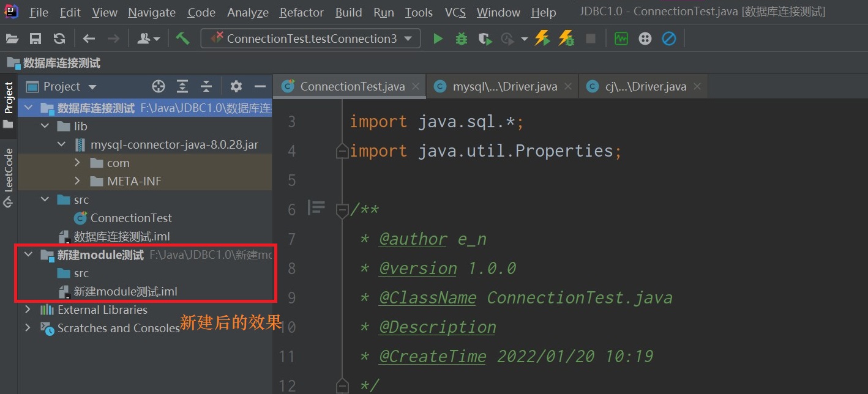Collapse the mysql-connector-java-8.0.28.jar node
The width and height of the screenshot is (868, 394).
(x=61, y=145)
